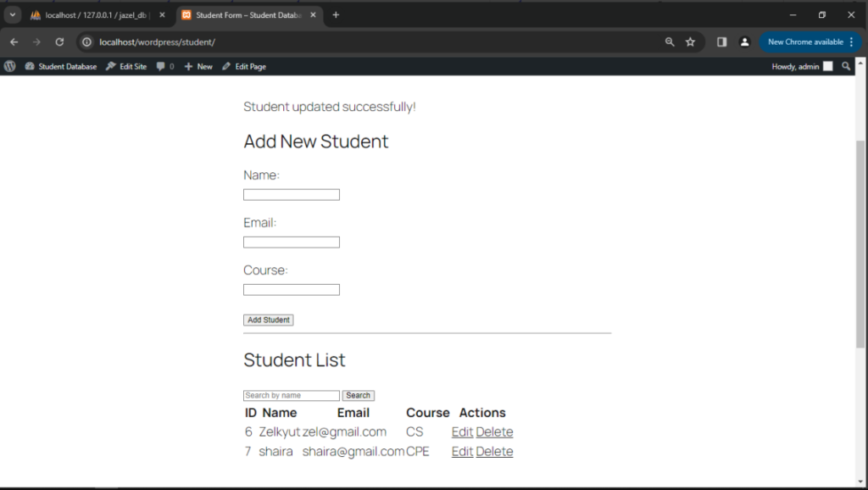Toggle the Chrome side panel icon

721,42
